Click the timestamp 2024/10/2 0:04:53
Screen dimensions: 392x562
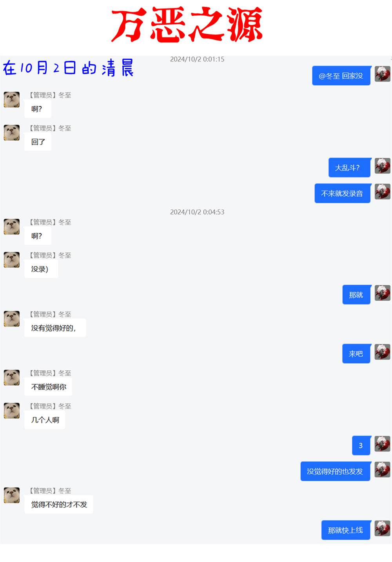pos(197,212)
